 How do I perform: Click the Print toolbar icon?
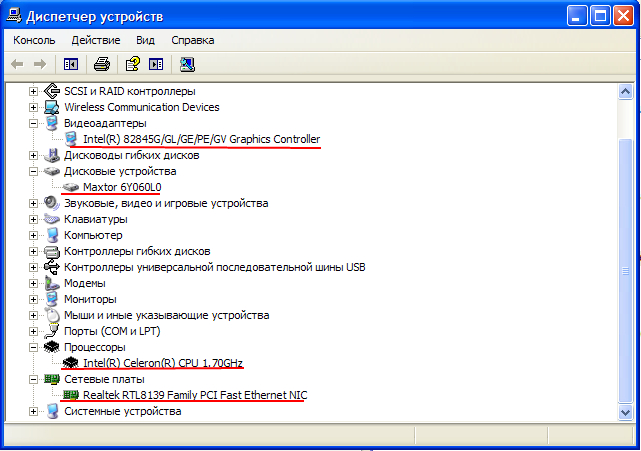coord(101,64)
